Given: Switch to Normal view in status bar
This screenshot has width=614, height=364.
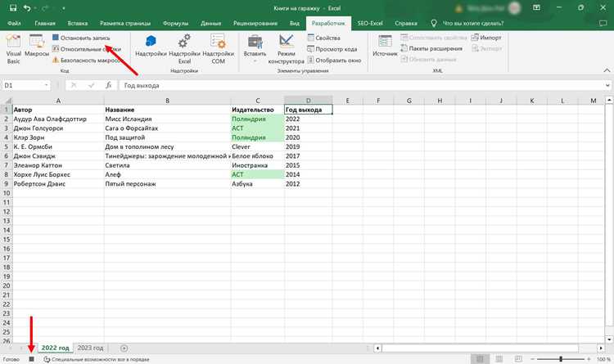Looking at the screenshot, I should [480, 359].
